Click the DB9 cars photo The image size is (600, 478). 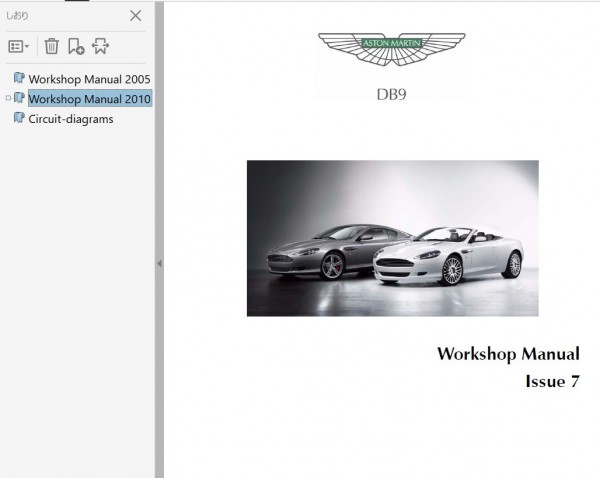click(x=393, y=238)
